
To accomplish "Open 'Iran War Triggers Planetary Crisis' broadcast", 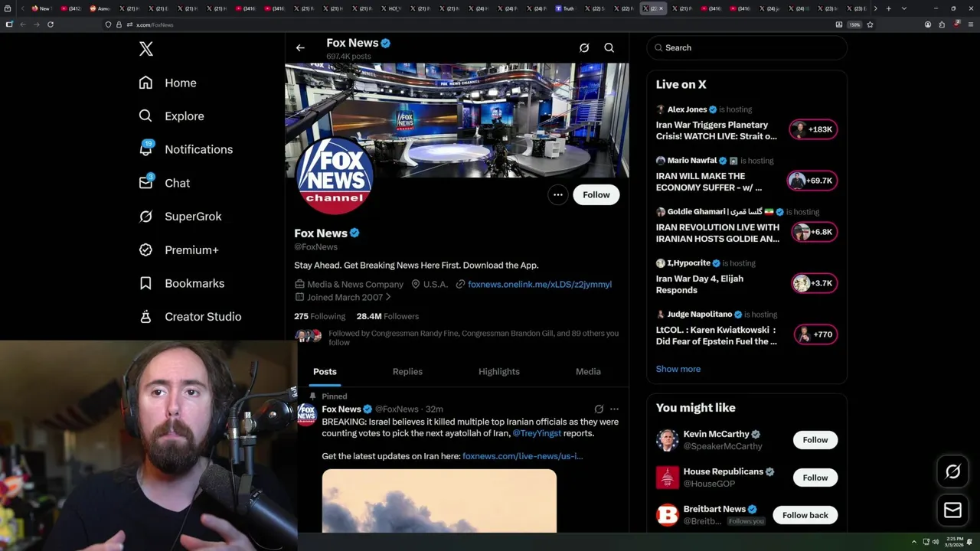I will 717,130.
